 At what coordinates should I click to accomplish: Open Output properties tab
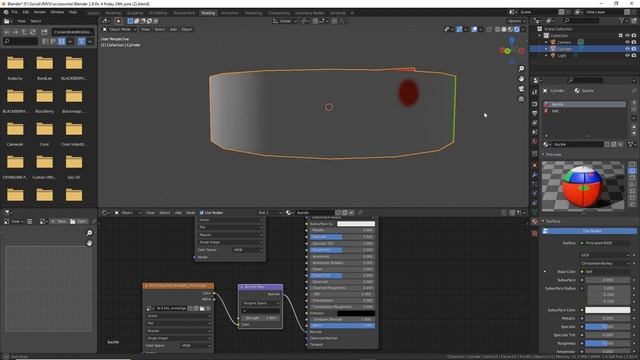535,113
